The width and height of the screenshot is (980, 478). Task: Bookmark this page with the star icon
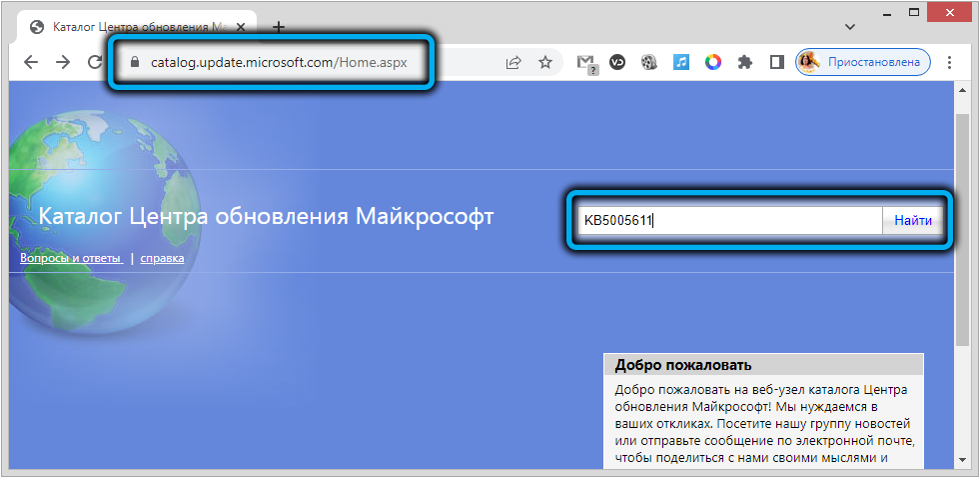coord(545,62)
